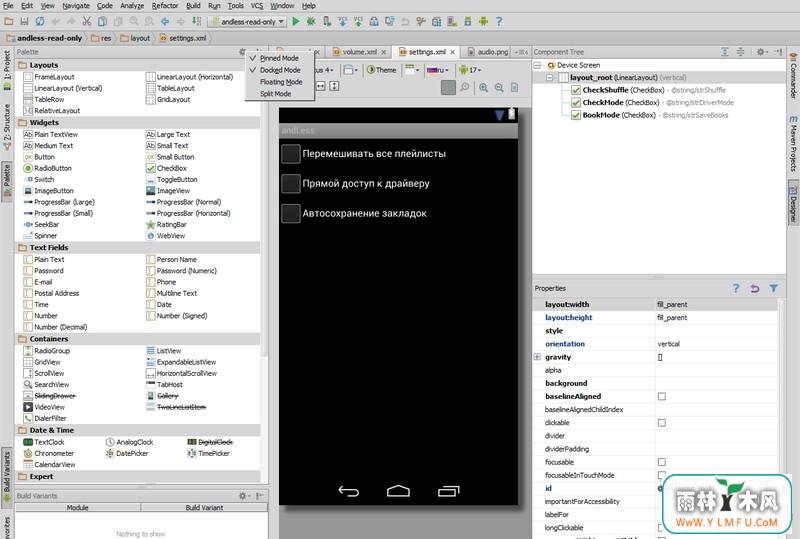Start debugging with the bug icon
The image size is (800, 539).
pyautogui.click(x=311, y=21)
